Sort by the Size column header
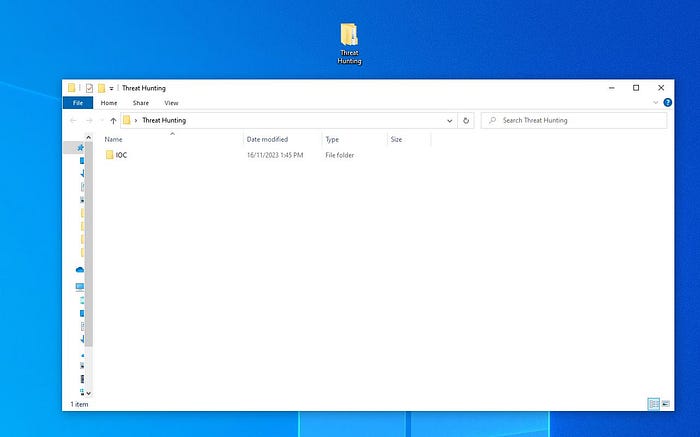The height and width of the screenshot is (437, 700). [409, 139]
